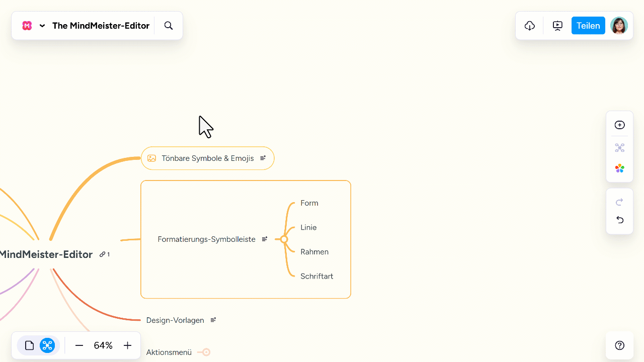This screenshot has width=644, height=362.
Task: Click the add plus circle icon
Action: pyautogui.click(x=620, y=125)
